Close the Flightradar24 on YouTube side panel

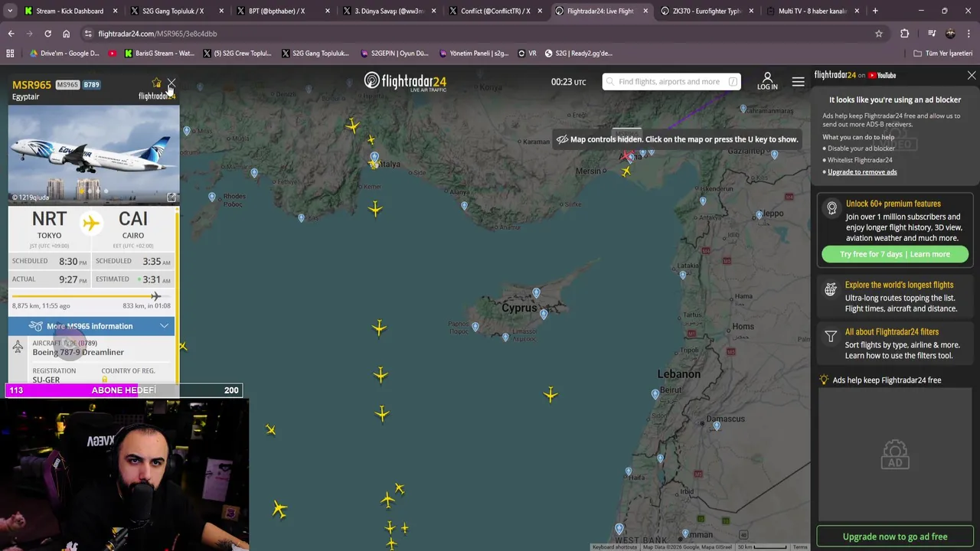click(x=972, y=75)
